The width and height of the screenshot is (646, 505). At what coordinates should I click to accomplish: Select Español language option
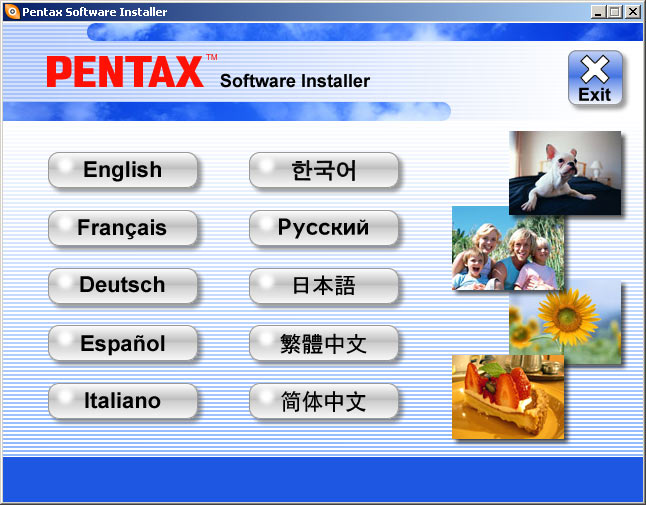coord(123,343)
